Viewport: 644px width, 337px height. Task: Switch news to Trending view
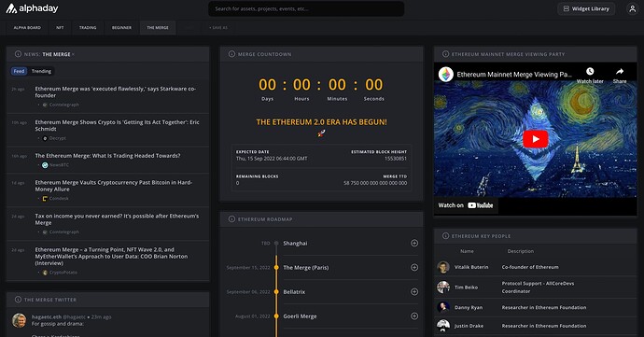click(x=41, y=71)
